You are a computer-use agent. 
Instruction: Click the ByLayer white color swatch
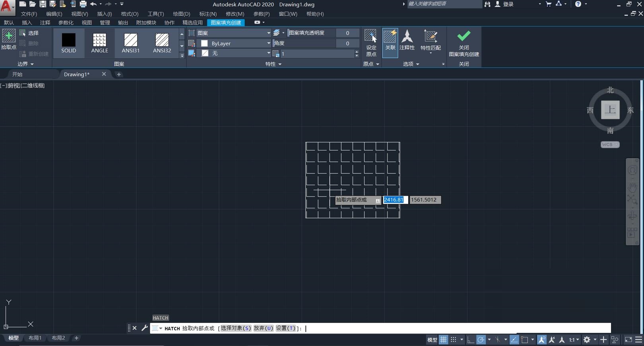205,43
